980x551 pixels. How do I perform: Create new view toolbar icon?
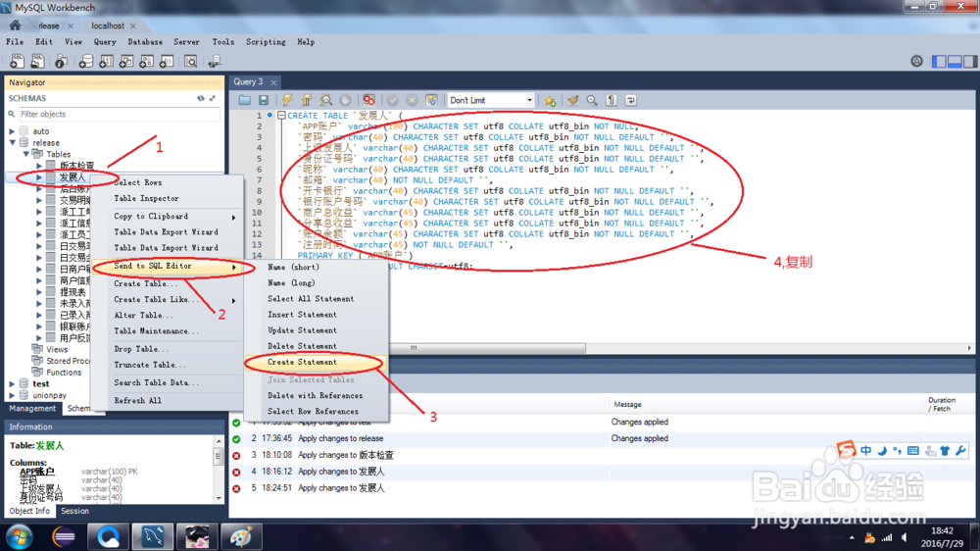point(126,62)
